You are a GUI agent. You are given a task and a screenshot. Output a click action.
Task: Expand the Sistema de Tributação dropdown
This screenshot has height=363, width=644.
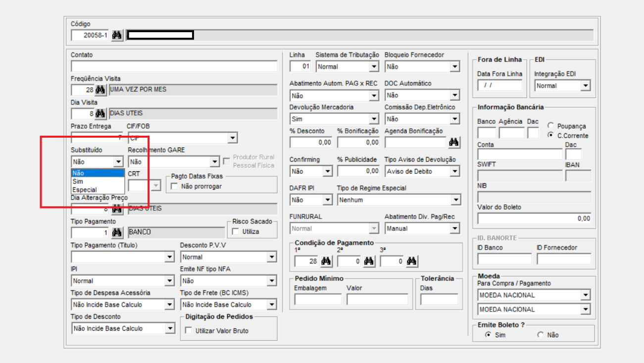coord(374,67)
